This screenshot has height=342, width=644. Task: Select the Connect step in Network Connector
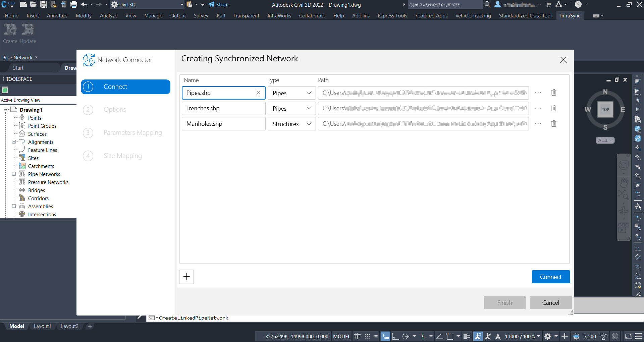tap(125, 87)
